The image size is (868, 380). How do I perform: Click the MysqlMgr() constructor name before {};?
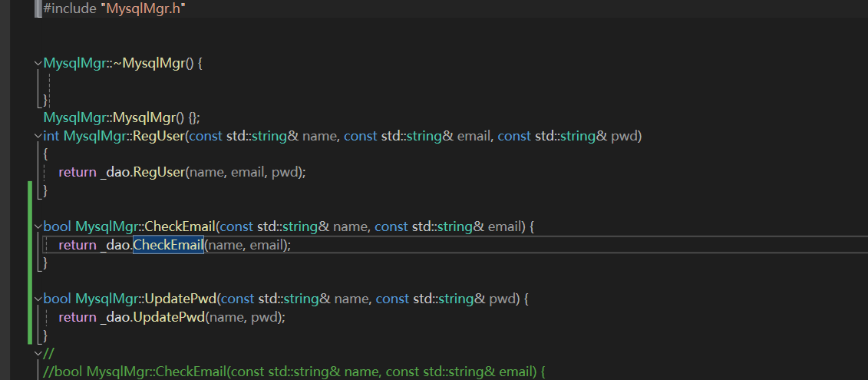pos(145,117)
